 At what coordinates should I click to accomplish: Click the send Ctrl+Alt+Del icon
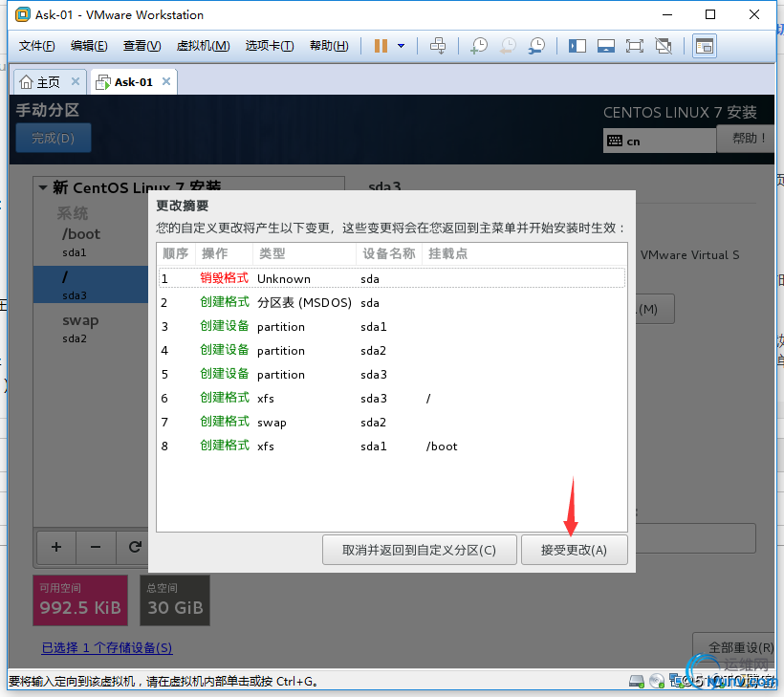pyautogui.click(x=438, y=46)
